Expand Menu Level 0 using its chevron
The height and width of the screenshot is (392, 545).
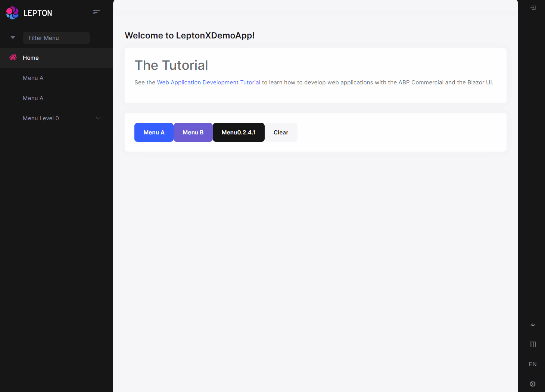point(98,118)
